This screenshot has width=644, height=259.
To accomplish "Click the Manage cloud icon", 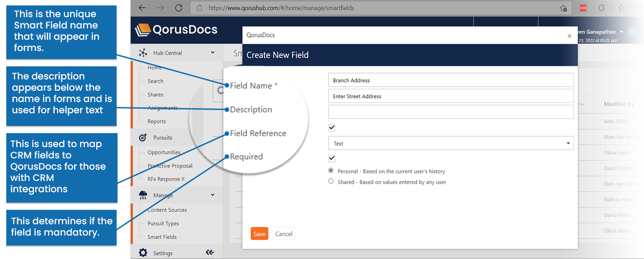I will click(143, 195).
